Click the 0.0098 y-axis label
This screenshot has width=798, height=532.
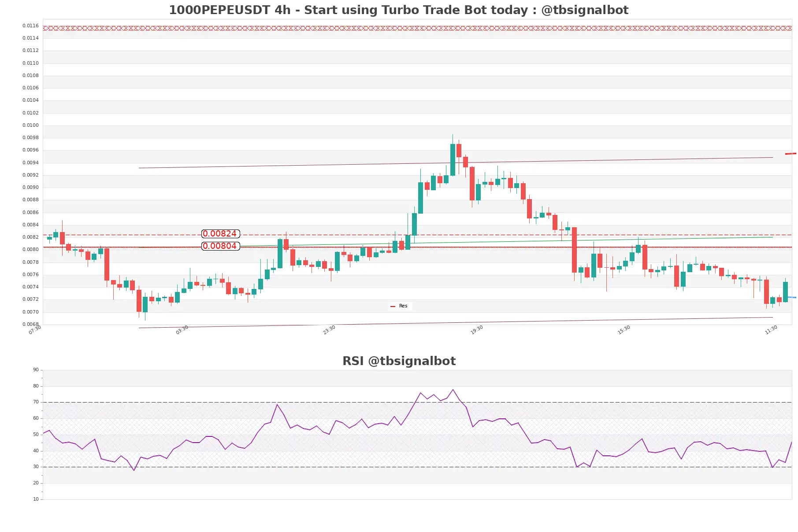[30, 137]
